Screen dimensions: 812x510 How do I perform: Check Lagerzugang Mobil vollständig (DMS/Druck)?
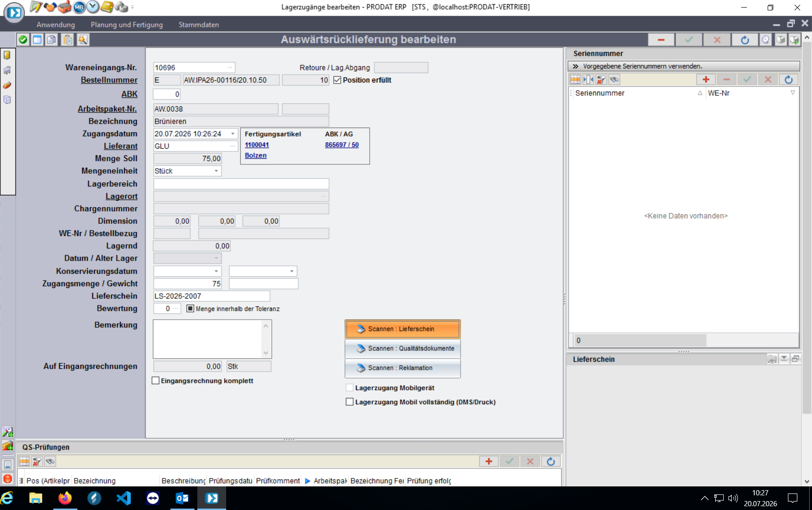tap(349, 402)
